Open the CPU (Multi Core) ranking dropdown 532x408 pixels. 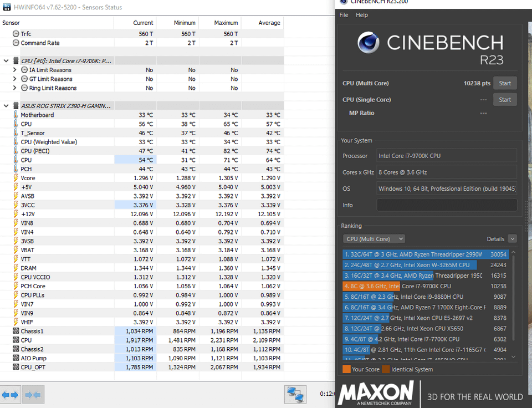pyautogui.click(x=374, y=239)
